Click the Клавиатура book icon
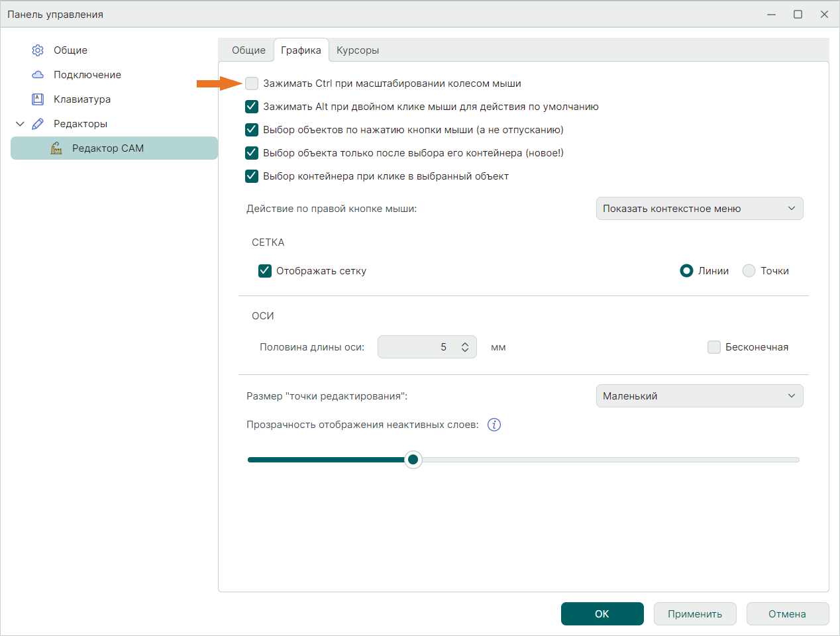The image size is (840, 636). [38, 99]
